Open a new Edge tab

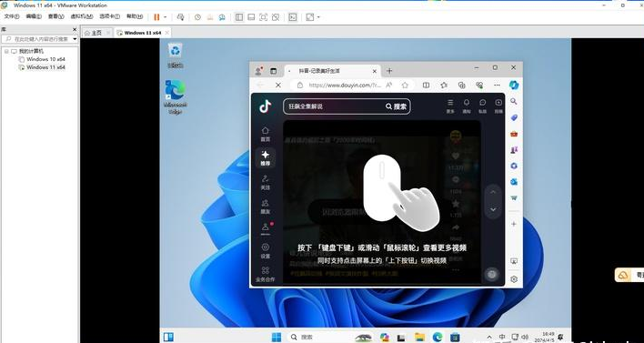[x=389, y=71]
